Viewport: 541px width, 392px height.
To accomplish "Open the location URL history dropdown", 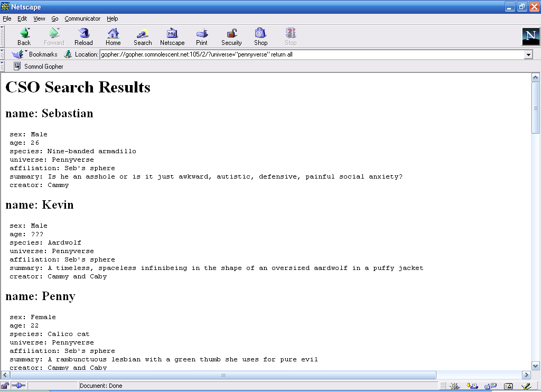I will point(528,54).
